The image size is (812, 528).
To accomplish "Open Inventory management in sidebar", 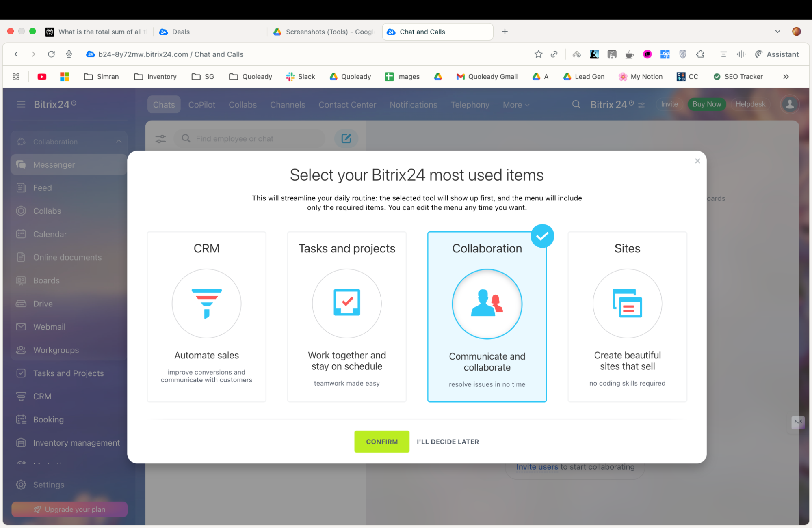I will click(76, 442).
